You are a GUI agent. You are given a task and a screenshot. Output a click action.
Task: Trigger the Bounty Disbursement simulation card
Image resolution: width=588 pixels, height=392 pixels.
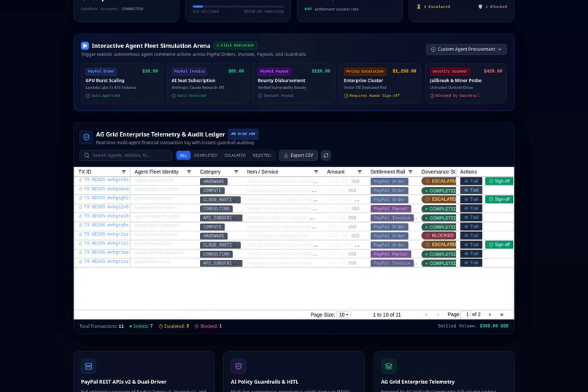coord(293,83)
